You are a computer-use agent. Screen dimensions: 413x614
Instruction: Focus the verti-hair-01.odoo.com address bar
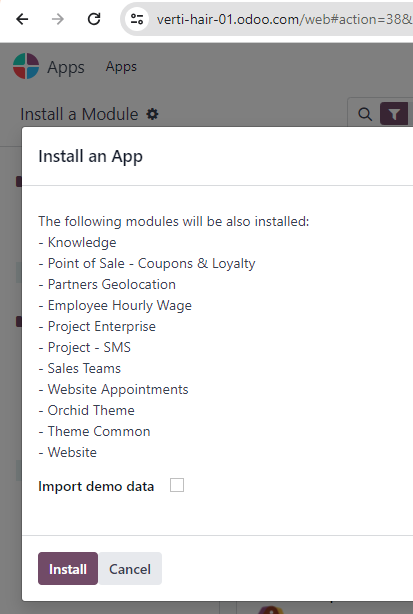point(284,19)
